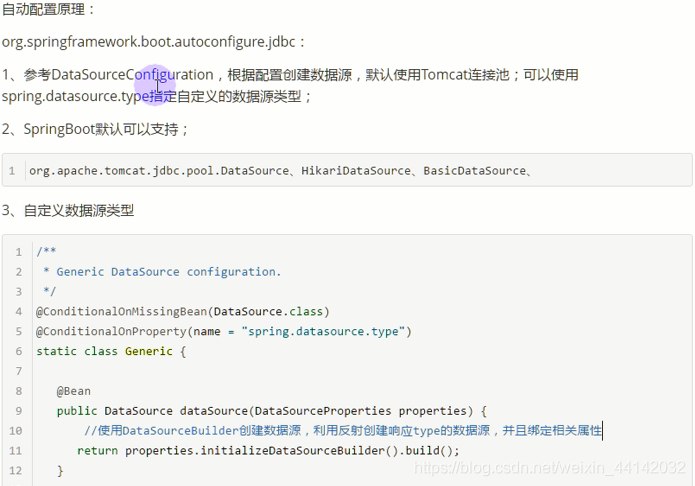
Task: Click the code line 'static class Generic {'
Action: (x=111, y=352)
